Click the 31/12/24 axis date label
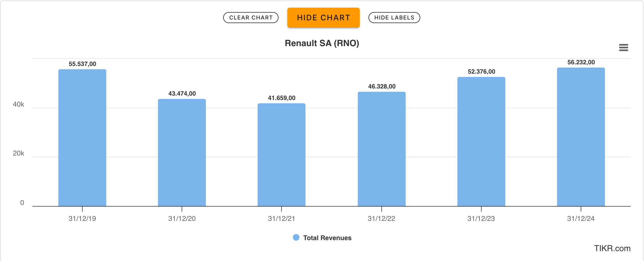The width and height of the screenshot is (644, 261). (581, 219)
